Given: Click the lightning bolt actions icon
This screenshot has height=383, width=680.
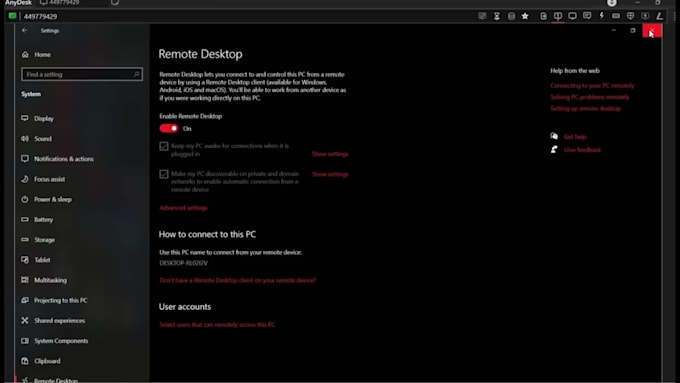Looking at the screenshot, I should pyautogui.click(x=602, y=16).
